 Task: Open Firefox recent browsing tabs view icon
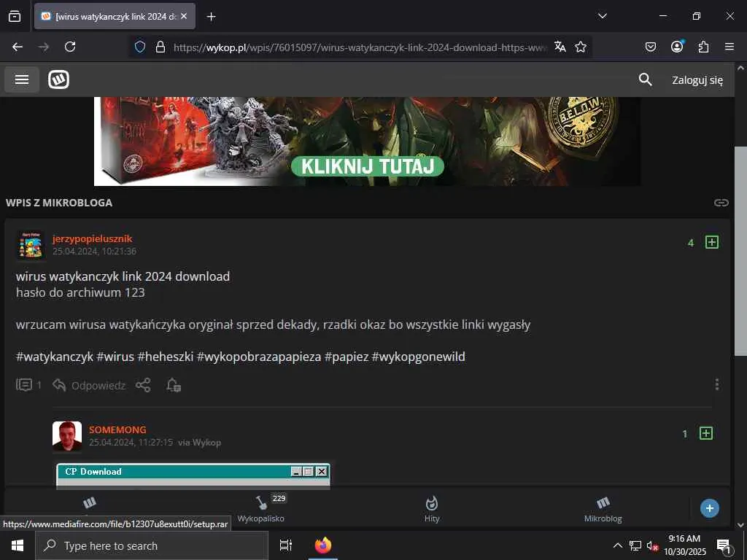click(x=15, y=16)
